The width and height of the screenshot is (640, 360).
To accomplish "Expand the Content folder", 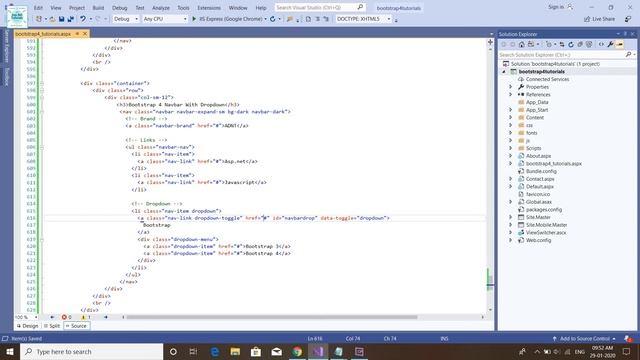I will (x=510, y=118).
